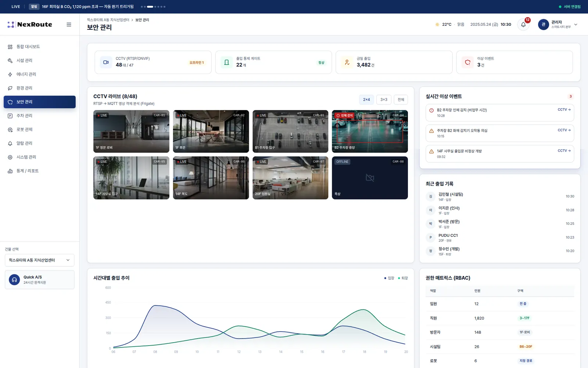This screenshot has width=588, height=368.
Task: Open CCTV link for 화재 감지기 오작동
Action: 564,130
